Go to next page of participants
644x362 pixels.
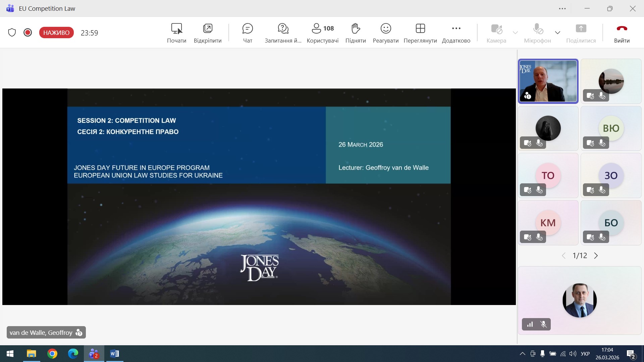point(596,256)
